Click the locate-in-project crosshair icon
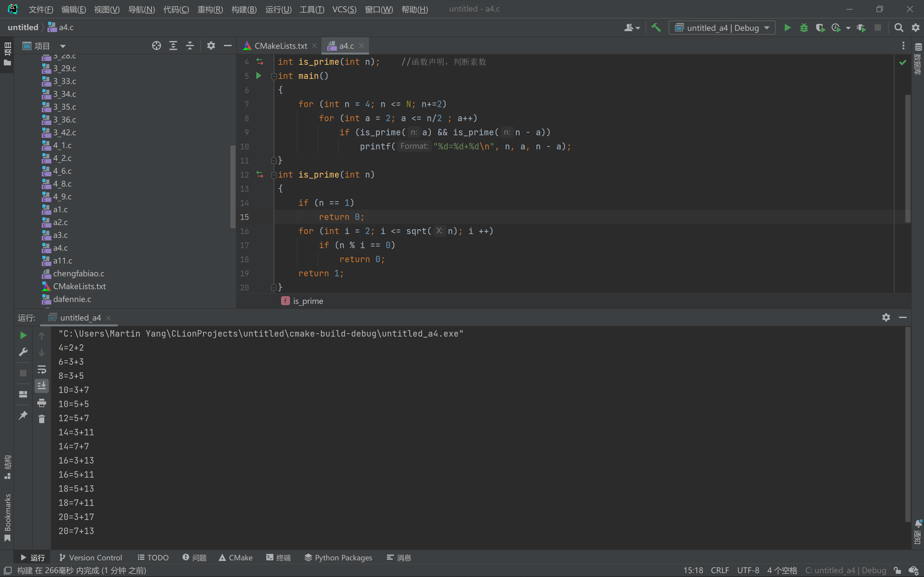 click(x=156, y=46)
